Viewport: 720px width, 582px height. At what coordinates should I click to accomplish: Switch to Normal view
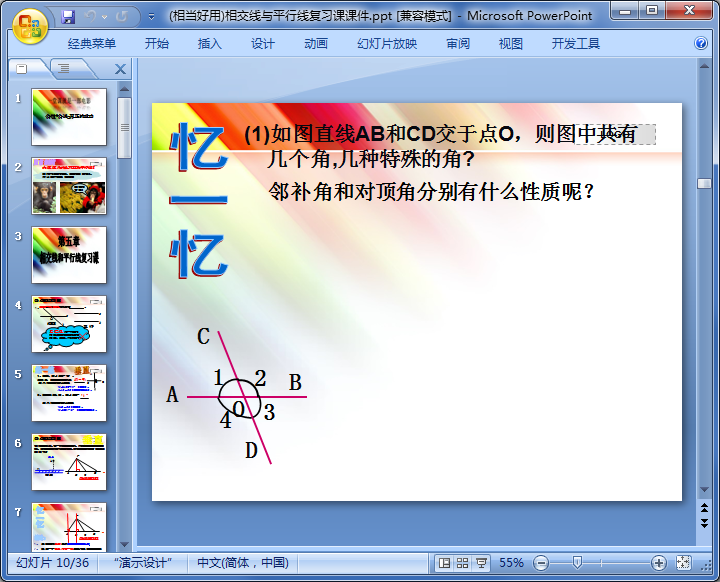pos(444,563)
